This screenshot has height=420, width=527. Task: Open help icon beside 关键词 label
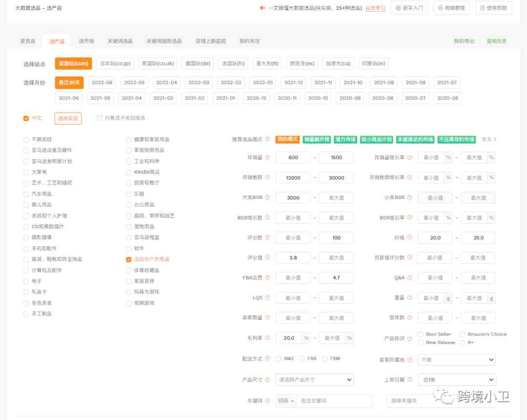[267, 400]
